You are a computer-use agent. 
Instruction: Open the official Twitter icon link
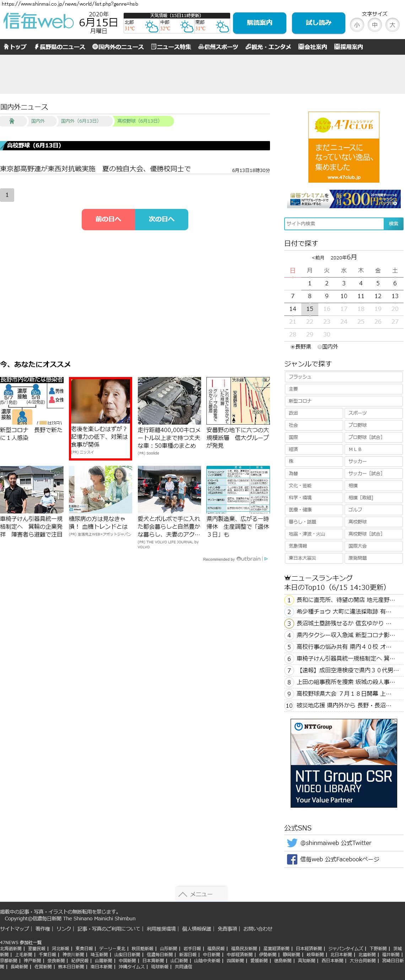(292, 842)
